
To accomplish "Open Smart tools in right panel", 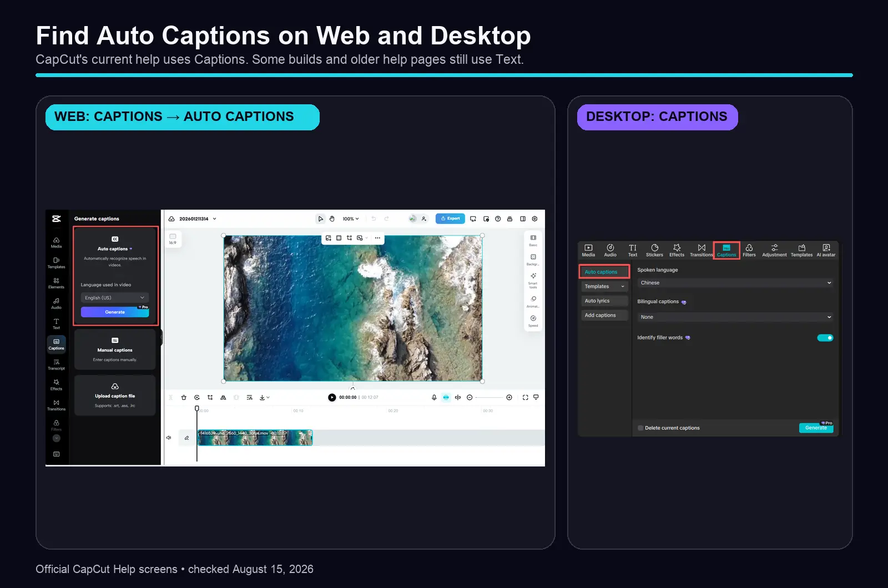I will pos(533,280).
